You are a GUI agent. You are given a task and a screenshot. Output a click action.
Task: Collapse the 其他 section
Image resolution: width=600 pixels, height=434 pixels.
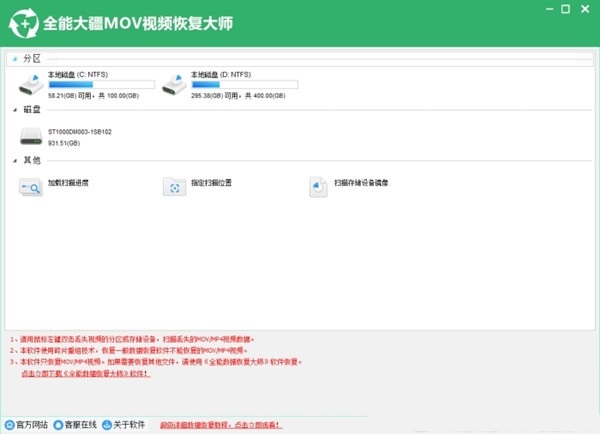[x=15, y=161]
